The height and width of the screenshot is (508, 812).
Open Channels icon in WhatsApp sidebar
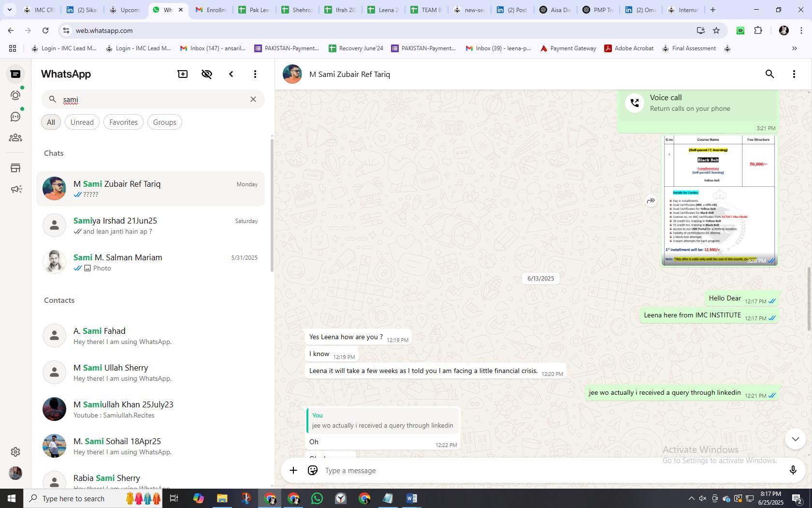pyautogui.click(x=15, y=117)
